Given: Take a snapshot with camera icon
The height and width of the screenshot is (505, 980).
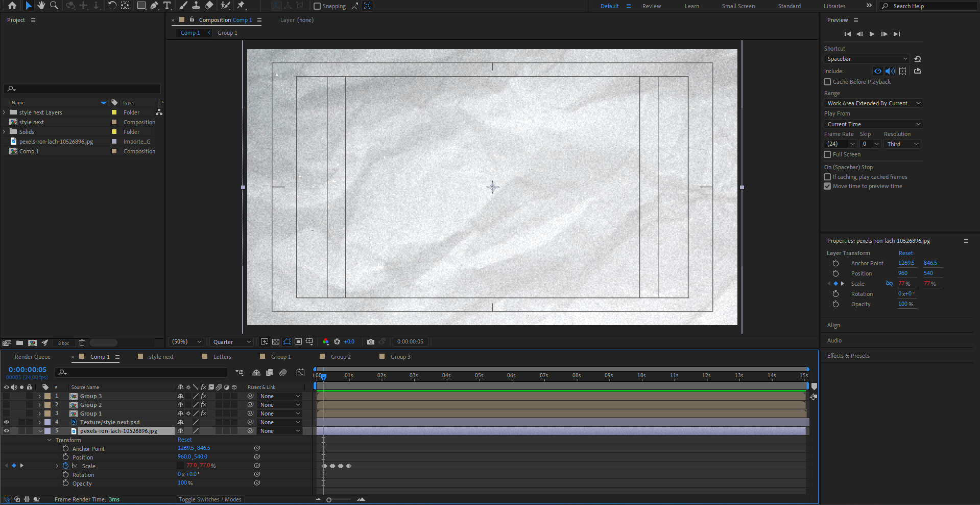Looking at the screenshot, I should click(371, 341).
